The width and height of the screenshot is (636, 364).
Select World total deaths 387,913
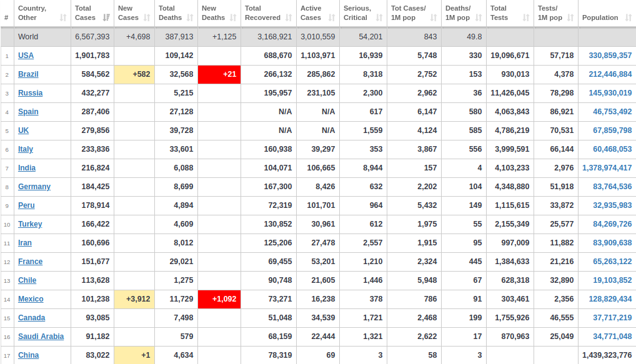click(179, 37)
